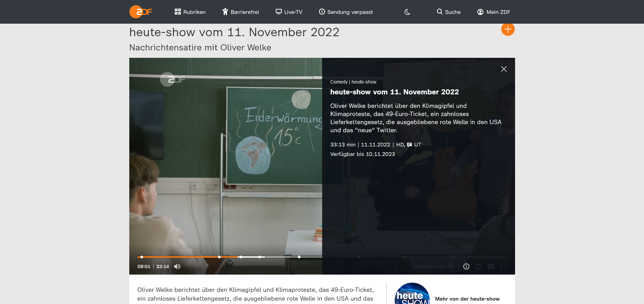Jump to the fifth chapter marker on the timeline

(299, 257)
